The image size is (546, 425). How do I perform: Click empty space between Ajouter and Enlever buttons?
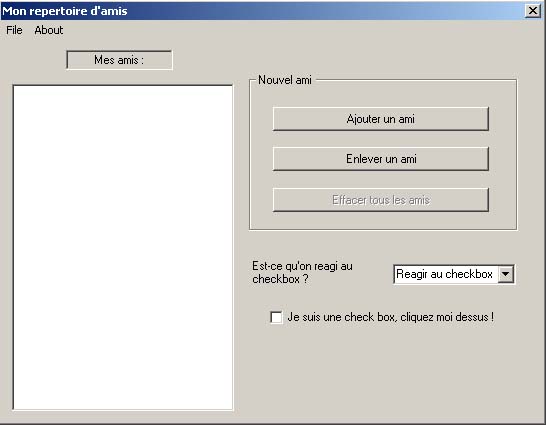tap(381, 139)
